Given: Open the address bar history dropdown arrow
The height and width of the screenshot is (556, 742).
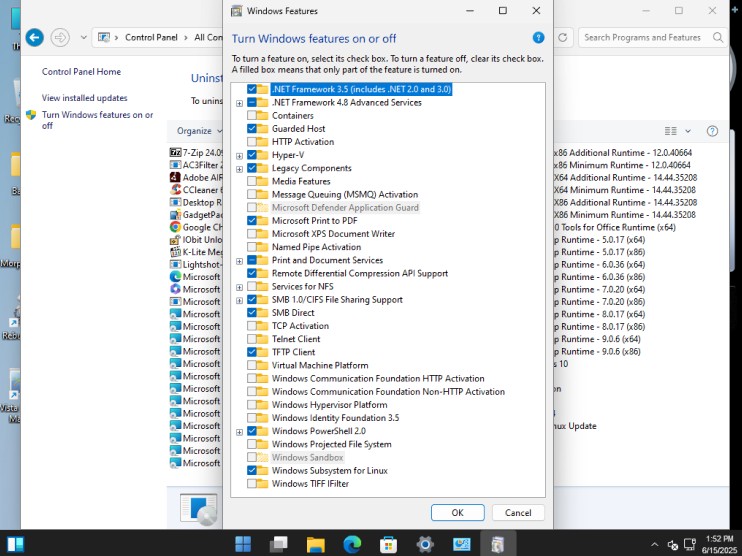Looking at the screenshot, I should (84, 37).
